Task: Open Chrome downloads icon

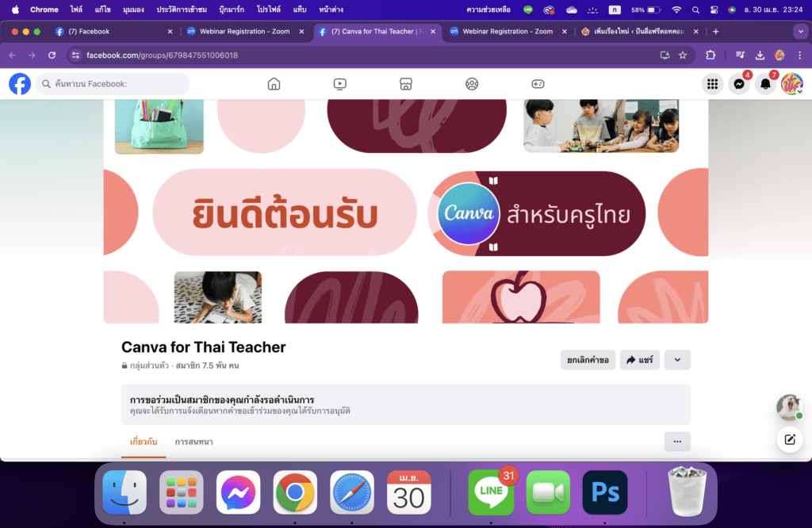Action: pos(760,55)
